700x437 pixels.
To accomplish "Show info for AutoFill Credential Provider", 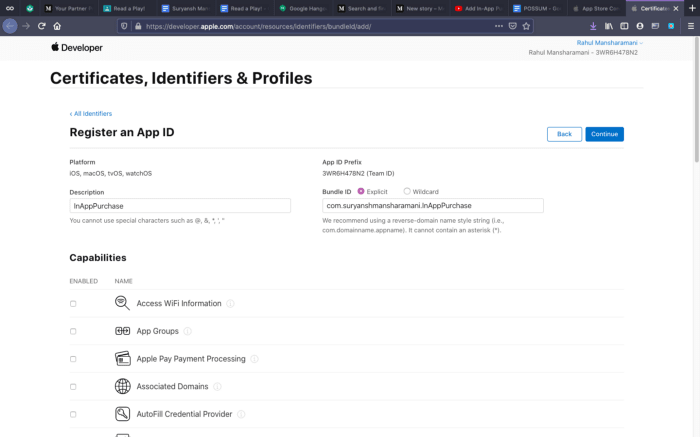I will [241, 414].
